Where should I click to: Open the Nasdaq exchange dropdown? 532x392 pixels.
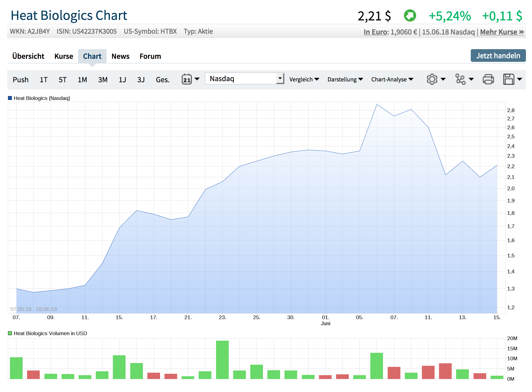(x=244, y=79)
